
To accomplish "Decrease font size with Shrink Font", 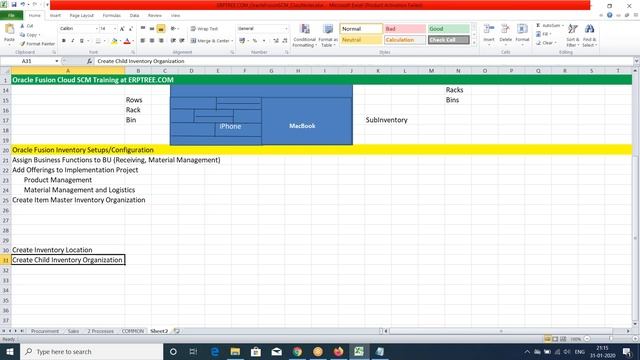I will [130, 29].
